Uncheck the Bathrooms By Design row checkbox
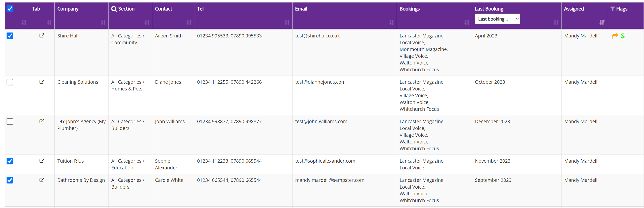644x208 pixels. [x=10, y=180]
